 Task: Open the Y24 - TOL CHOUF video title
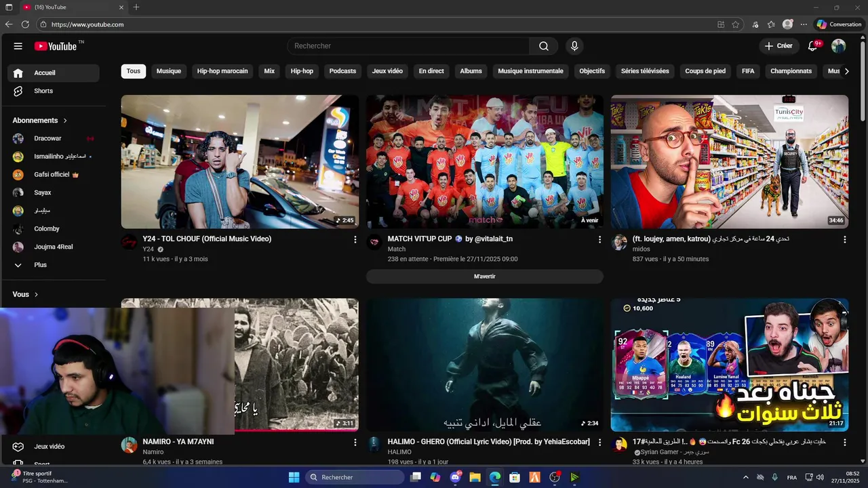click(207, 239)
